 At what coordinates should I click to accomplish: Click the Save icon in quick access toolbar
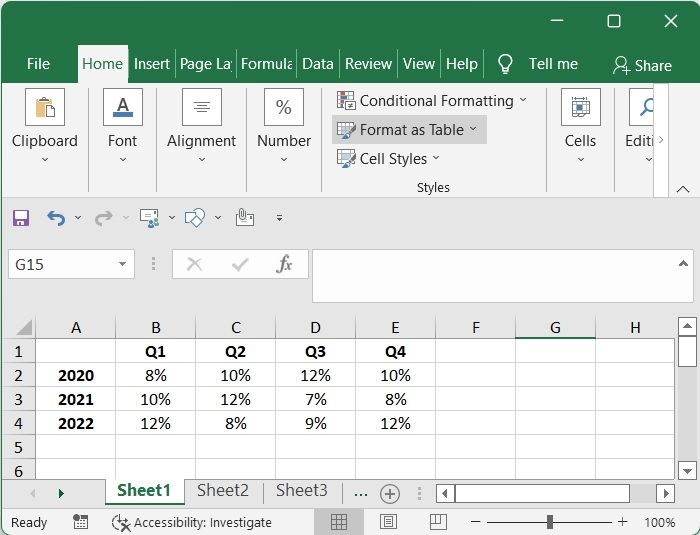tap(21, 217)
